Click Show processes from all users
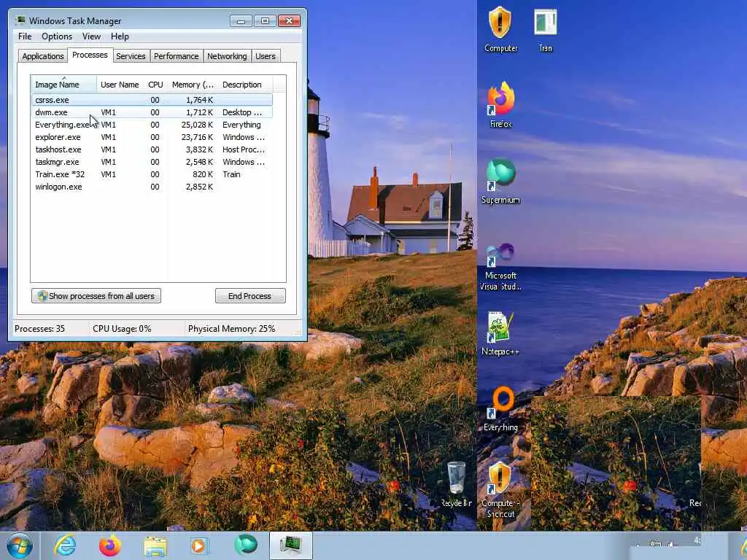Image resolution: width=747 pixels, height=560 pixels. point(96,296)
